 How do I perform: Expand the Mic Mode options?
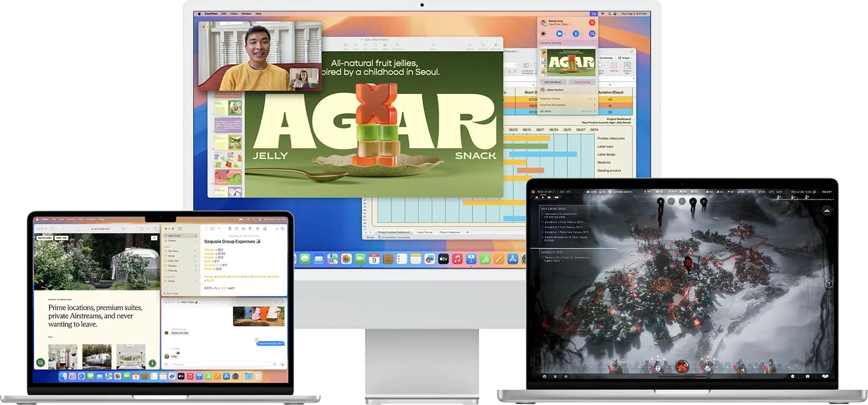[595, 111]
